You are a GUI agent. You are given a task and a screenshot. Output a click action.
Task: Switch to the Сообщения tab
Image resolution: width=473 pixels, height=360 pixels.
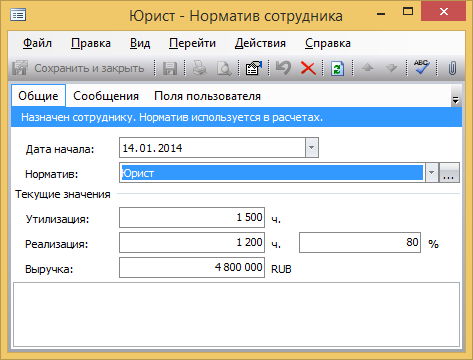106,96
